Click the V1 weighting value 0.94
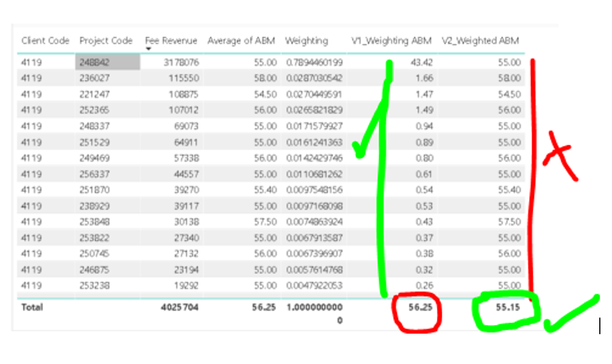The height and width of the screenshot is (364, 612). [424, 126]
